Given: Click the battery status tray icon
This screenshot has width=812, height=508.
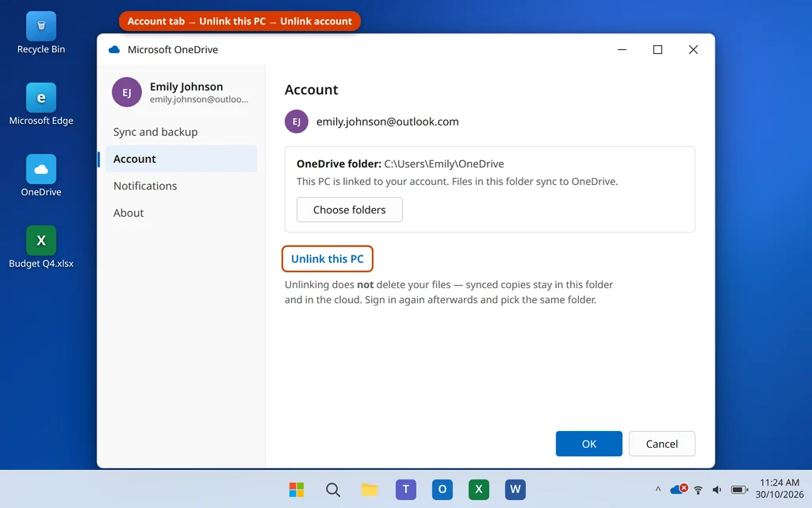Looking at the screenshot, I should (x=740, y=490).
